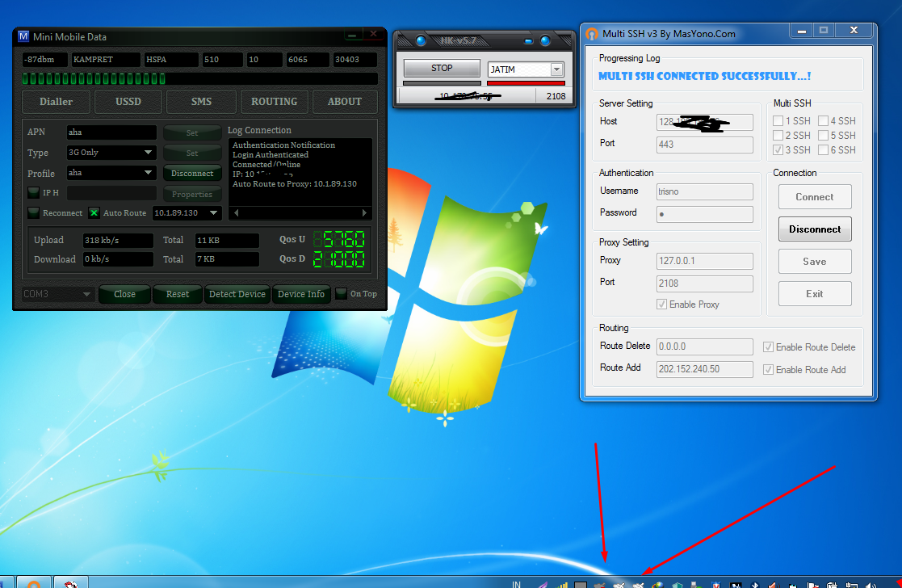Check the 4 SSH checkbox
The width and height of the screenshot is (902, 588).
823,121
